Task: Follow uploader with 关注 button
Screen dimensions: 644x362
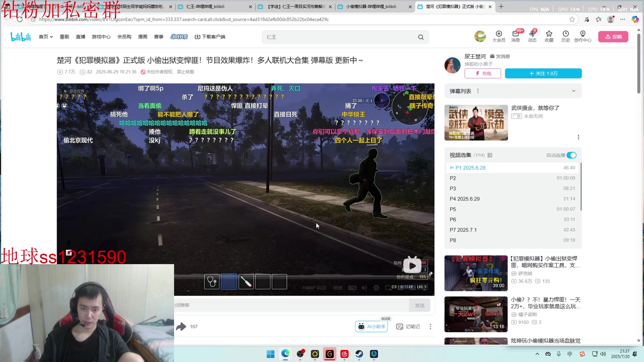Action: tap(543, 73)
